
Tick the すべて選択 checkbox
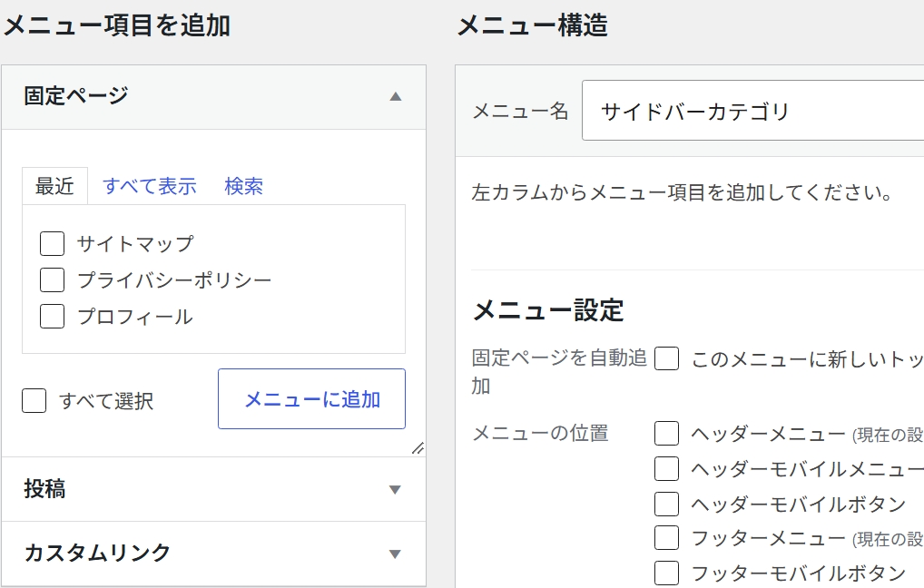coord(34,401)
